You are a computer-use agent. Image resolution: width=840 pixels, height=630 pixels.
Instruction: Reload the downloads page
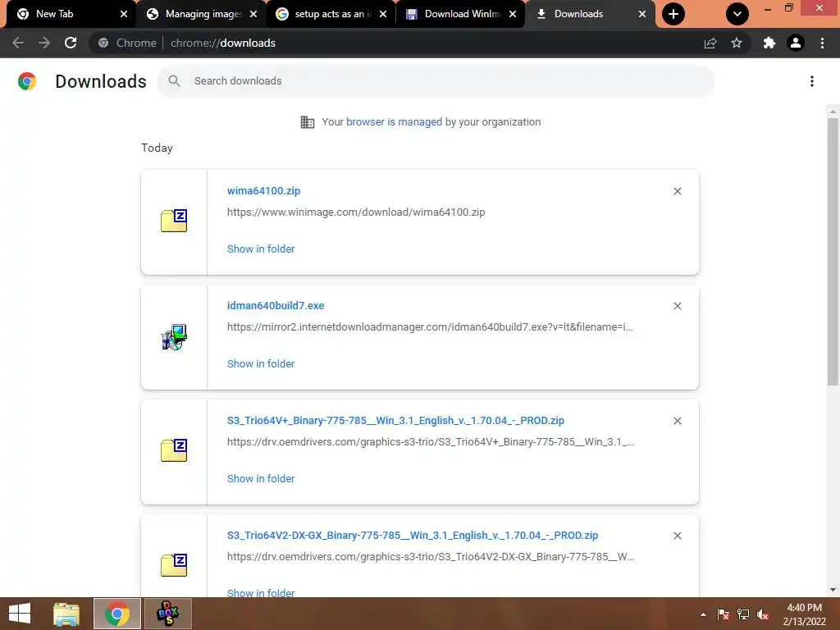point(71,43)
